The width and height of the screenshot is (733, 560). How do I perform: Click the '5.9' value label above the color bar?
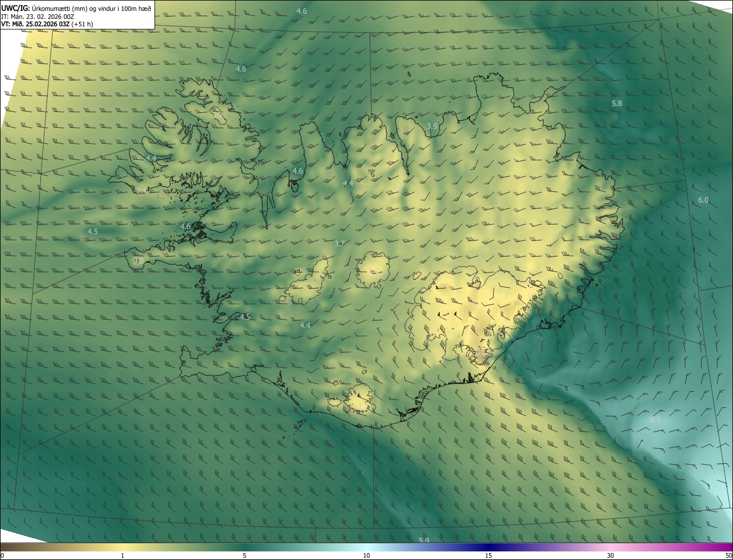pos(424,541)
